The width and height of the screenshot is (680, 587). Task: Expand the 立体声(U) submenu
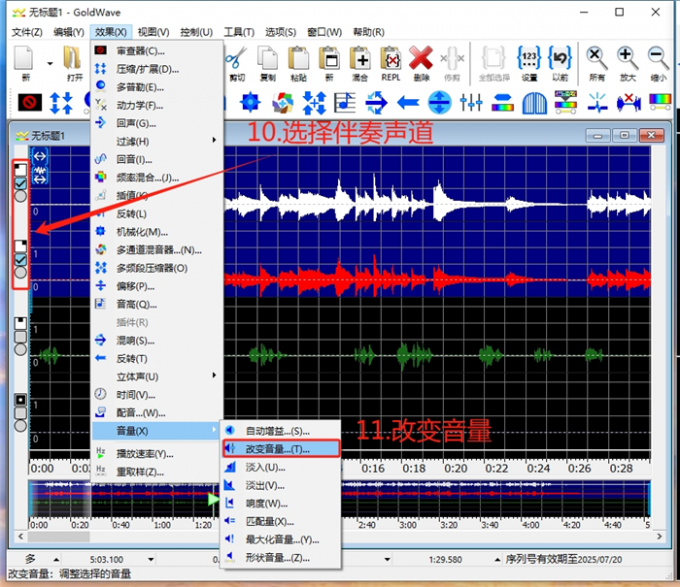tap(157, 376)
